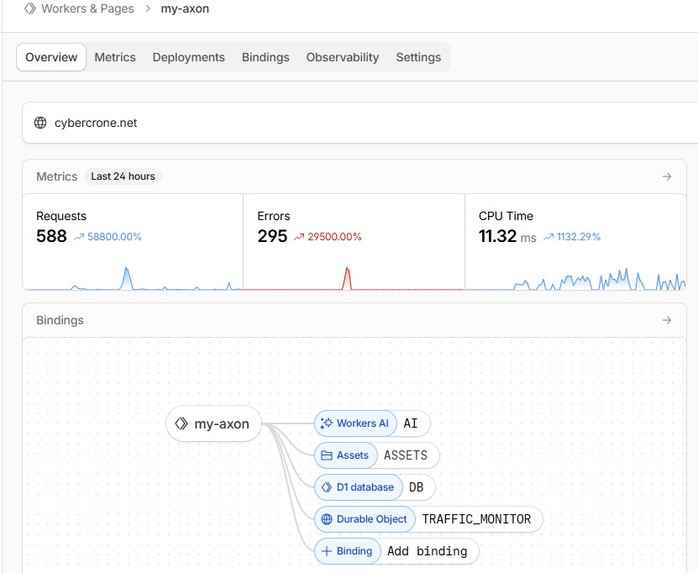
Task: Open the Deployments tab
Action: click(x=189, y=57)
